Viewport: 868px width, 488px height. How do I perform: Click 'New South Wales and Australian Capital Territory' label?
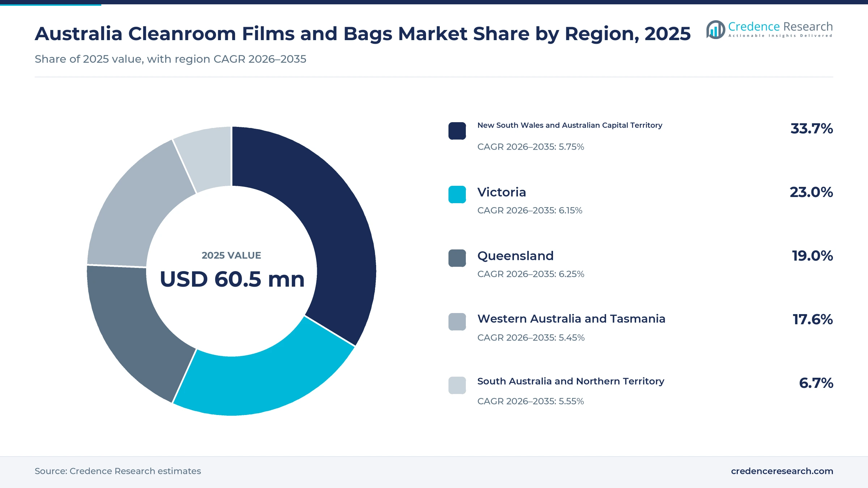point(570,125)
